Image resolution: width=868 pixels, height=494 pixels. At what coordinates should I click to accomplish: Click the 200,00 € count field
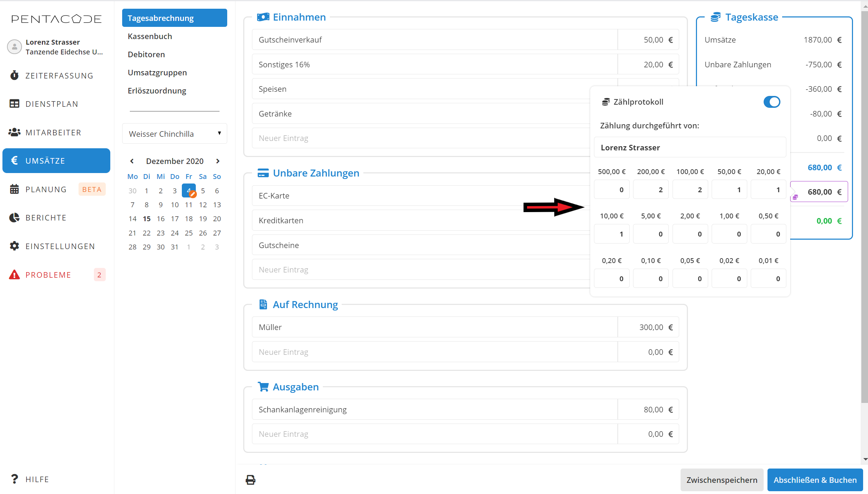point(651,190)
